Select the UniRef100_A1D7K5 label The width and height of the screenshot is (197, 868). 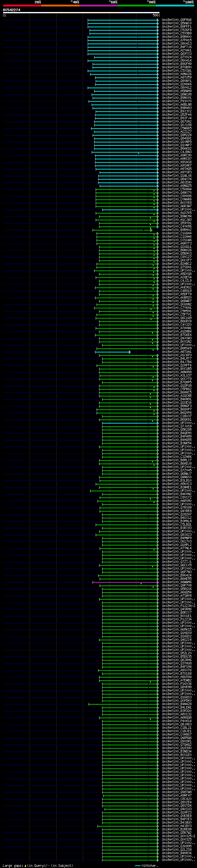(177, 213)
